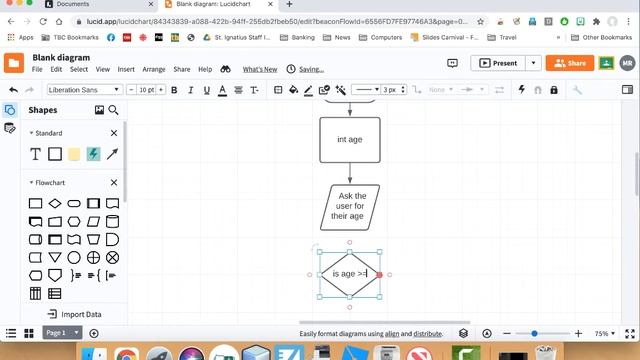Click the lightning bolt actions icon

tap(521, 89)
